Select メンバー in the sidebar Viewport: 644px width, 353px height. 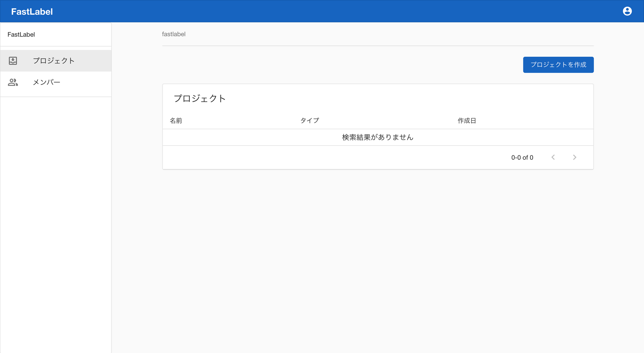(56, 82)
